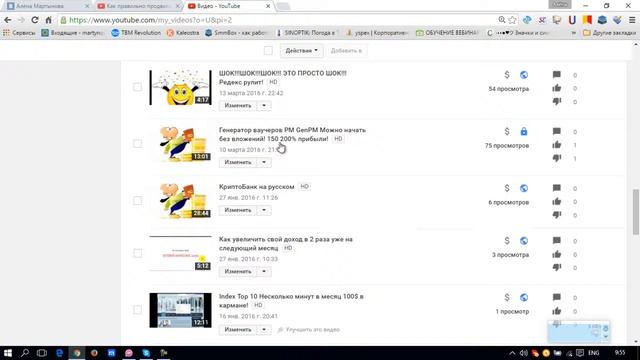Viewport: 640px width, 360px height.
Task: Open title link КриптоБанк на русском
Action: coord(256,187)
